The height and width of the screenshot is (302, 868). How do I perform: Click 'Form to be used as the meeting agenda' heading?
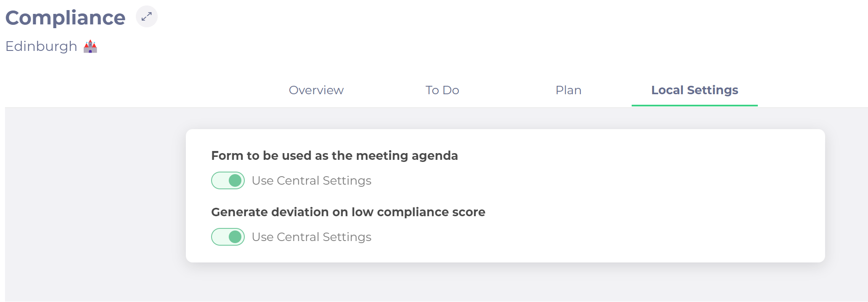click(x=334, y=156)
